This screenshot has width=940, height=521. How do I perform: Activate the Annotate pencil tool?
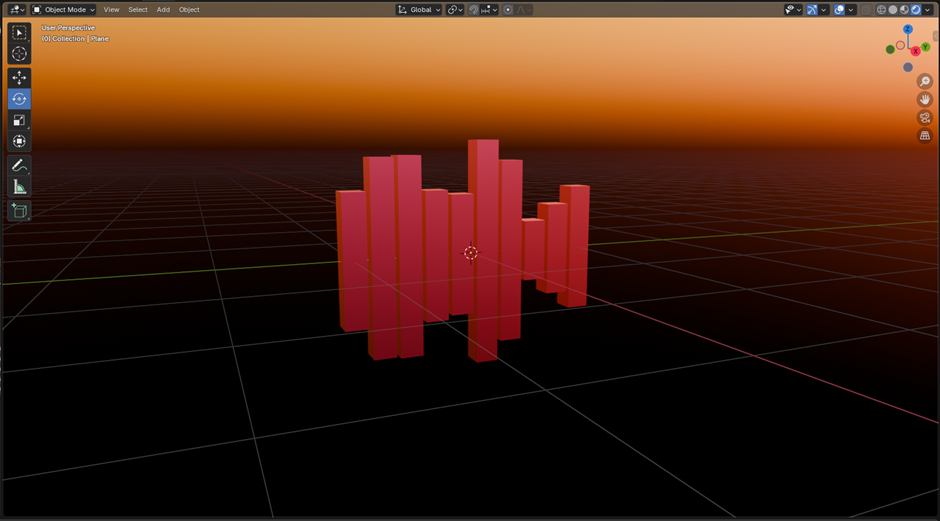coord(19,165)
